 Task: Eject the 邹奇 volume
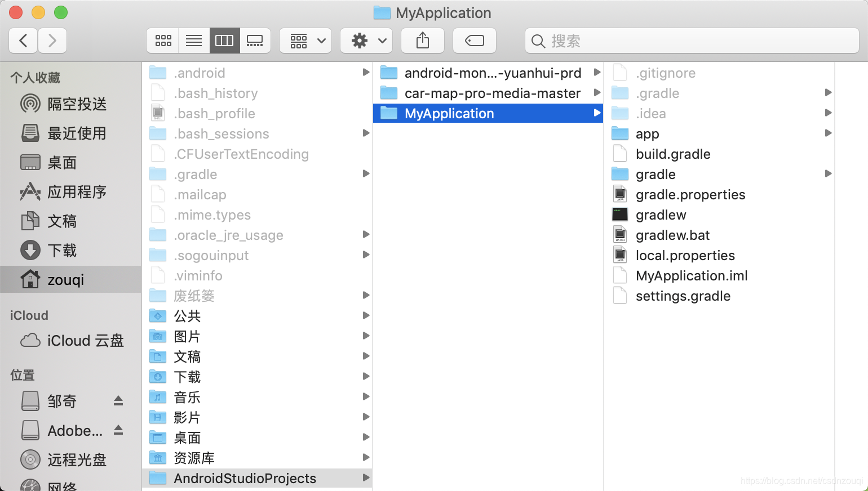[x=118, y=401]
